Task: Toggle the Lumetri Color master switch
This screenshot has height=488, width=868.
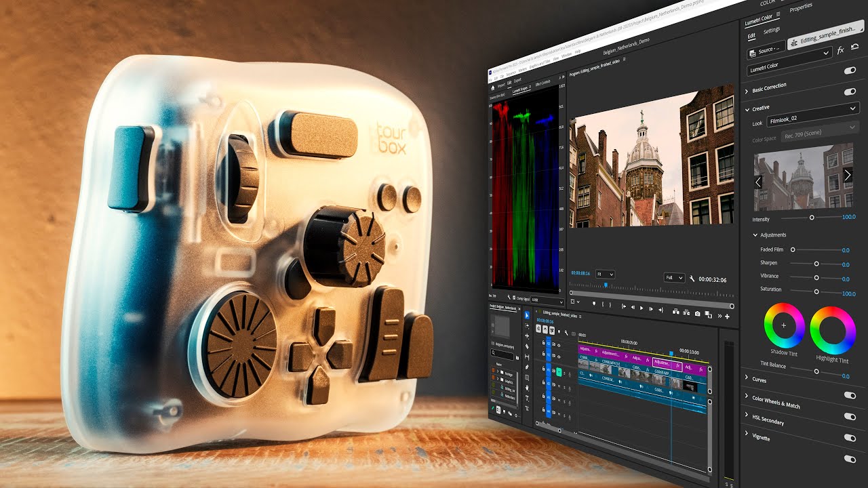Action: tap(849, 70)
